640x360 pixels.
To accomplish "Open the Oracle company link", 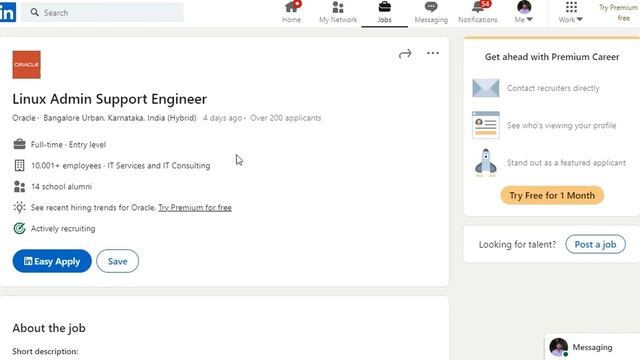I will coord(24,118).
